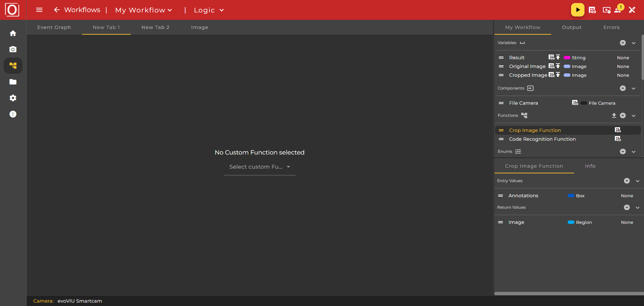Image resolution: width=644 pixels, height=306 pixels.
Task: Collapse the Variables section
Action: coord(634,43)
